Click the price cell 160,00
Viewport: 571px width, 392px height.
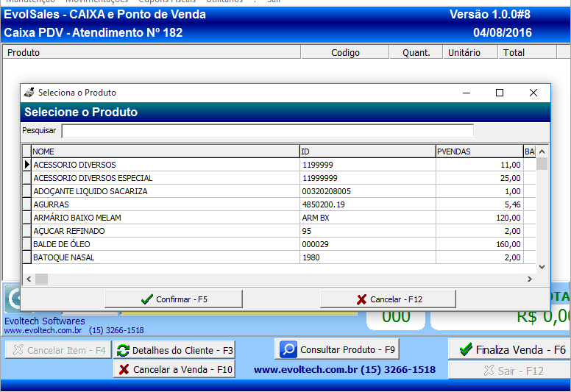479,244
